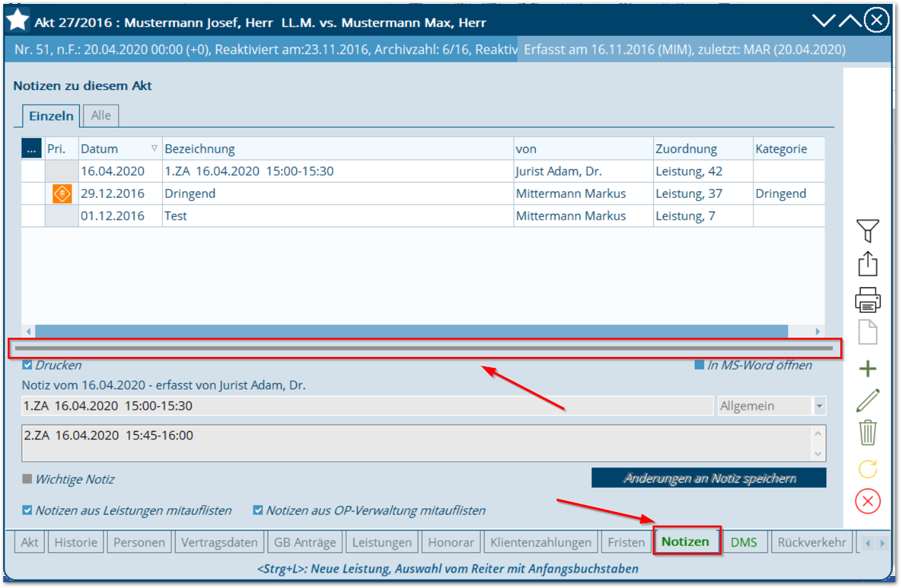Click the tab strip left arrow
Viewport: 901px width, 588px height.
click(867, 543)
